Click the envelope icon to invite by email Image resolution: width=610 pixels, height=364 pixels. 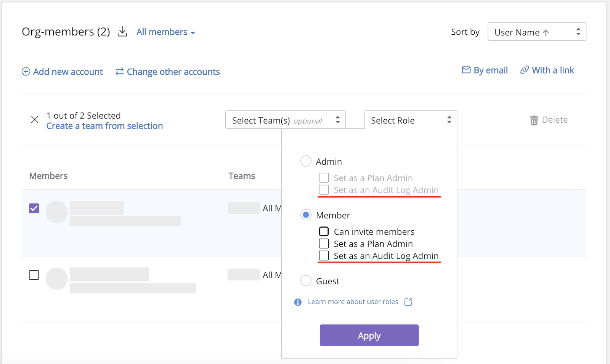pyautogui.click(x=466, y=70)
